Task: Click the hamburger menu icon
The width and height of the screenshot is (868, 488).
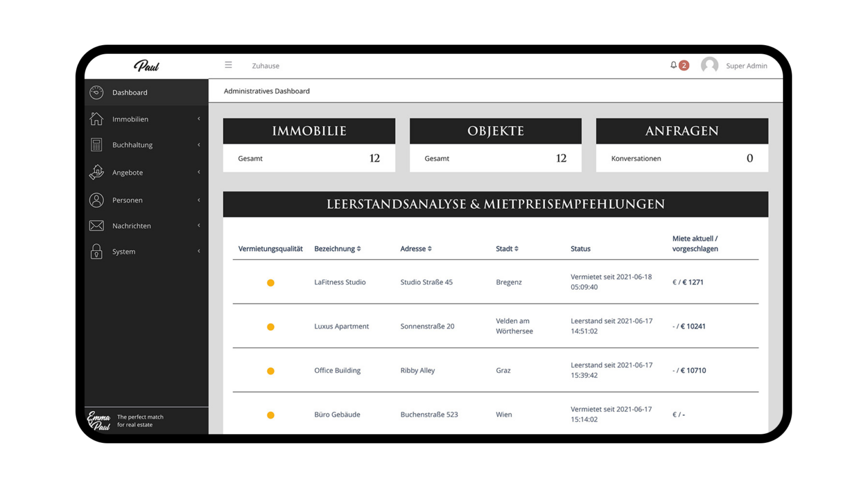Action: (x=228, y=65)
